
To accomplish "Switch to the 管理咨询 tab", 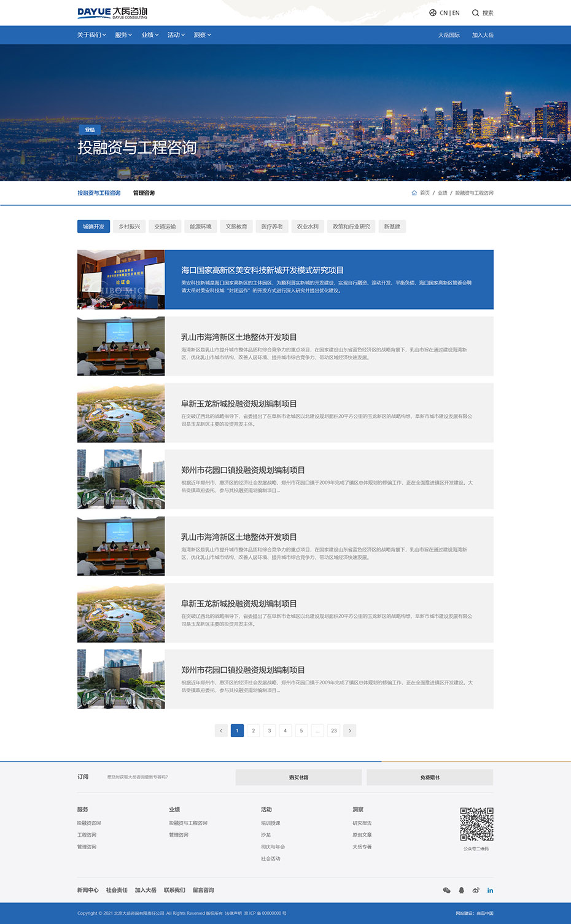I will (144, 193).
